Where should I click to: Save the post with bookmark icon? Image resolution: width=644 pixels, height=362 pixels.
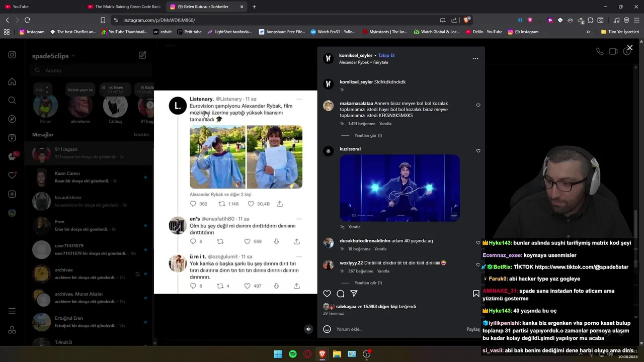tap(476, 294)
